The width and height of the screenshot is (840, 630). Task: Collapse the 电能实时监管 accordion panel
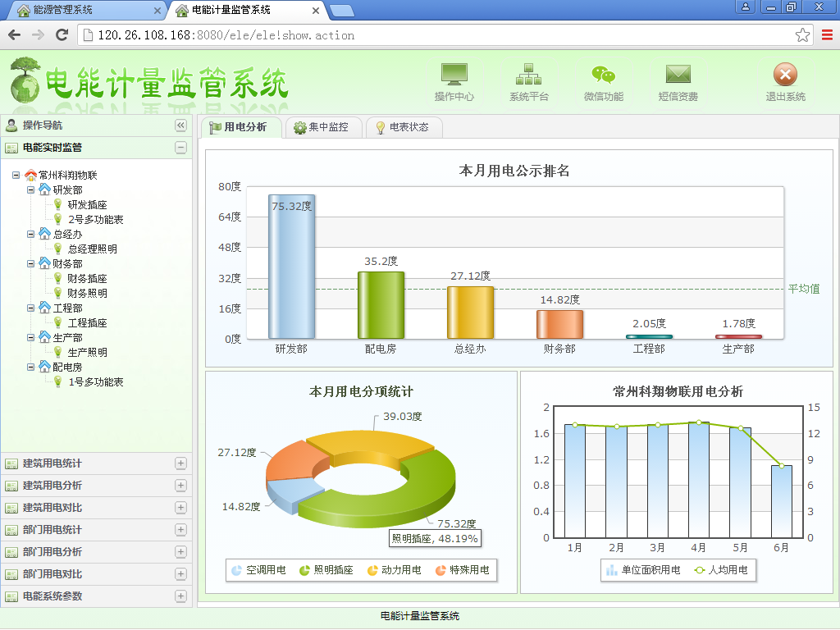181,148
